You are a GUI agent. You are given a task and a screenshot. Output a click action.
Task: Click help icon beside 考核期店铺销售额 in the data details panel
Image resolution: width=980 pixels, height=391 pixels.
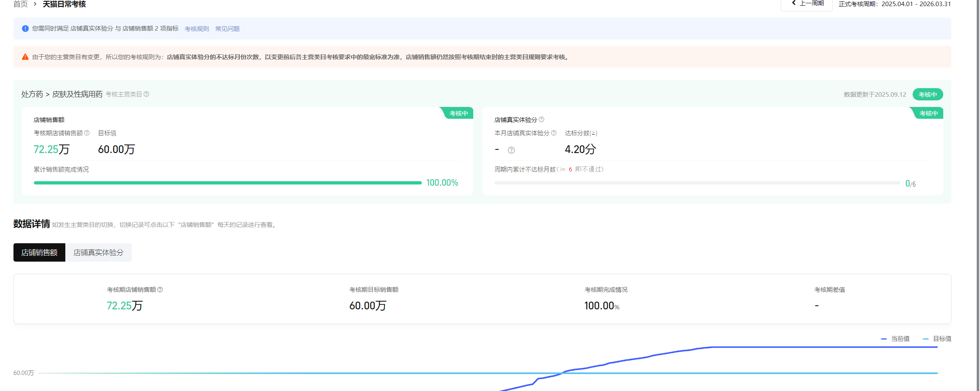pyautogui.click(x=160, y=290)
